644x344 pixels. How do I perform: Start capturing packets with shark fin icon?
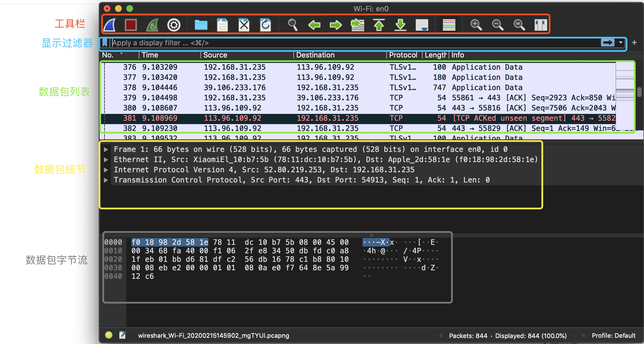pos(110,25)
